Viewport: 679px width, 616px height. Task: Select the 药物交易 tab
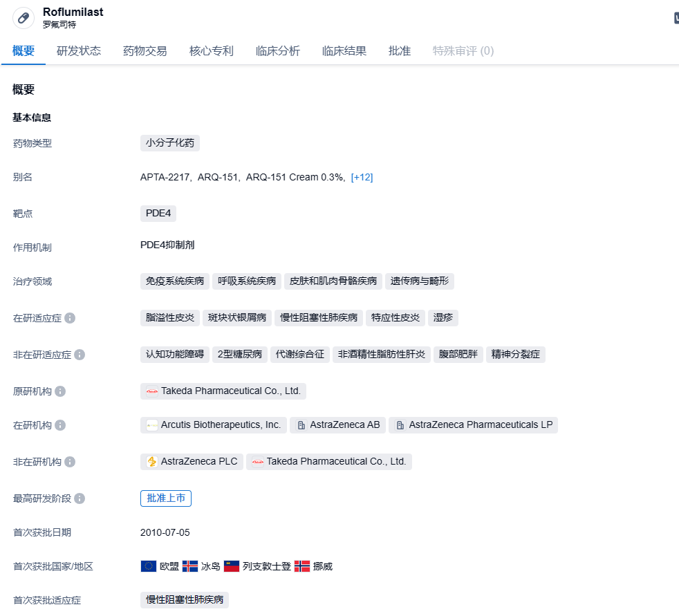tap(145, 51)
